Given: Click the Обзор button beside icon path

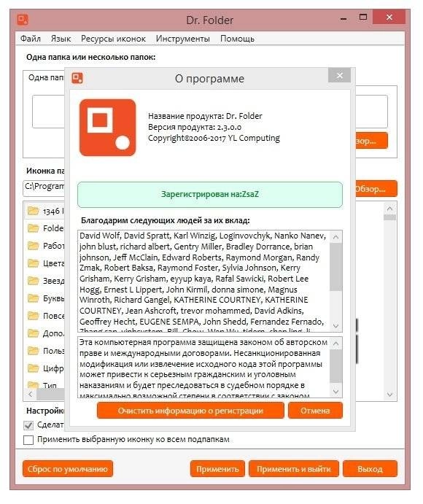Looking at the screenshot, I should pyautogui.click(x=376, y=189).
